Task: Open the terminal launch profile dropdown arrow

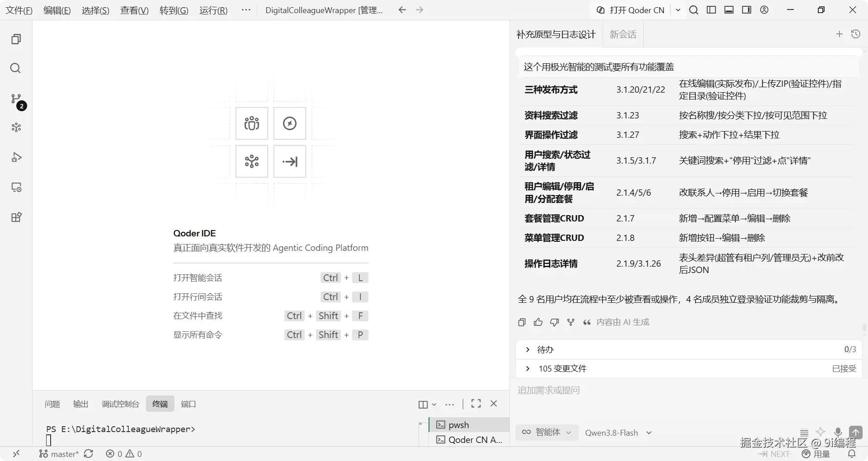Action: click(434, 405)
